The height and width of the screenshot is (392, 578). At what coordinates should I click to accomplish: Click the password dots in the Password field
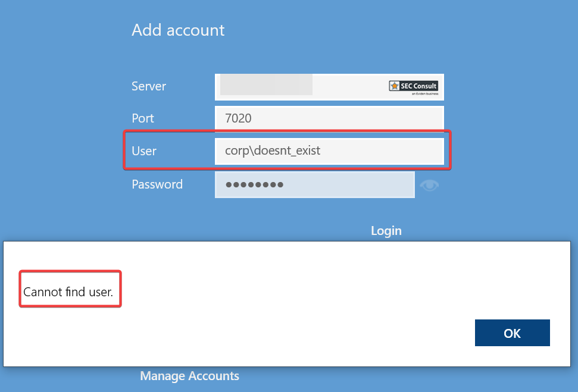(x=254, y=185)
